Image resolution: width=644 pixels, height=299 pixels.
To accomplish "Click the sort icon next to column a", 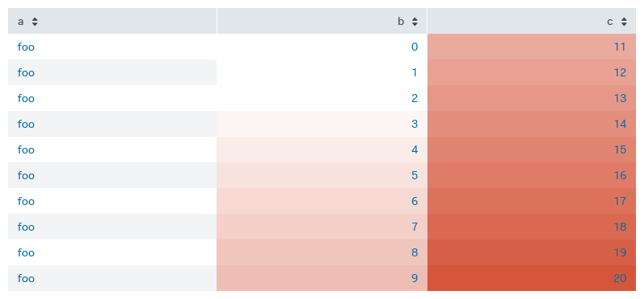I will (x=35, y=22).
